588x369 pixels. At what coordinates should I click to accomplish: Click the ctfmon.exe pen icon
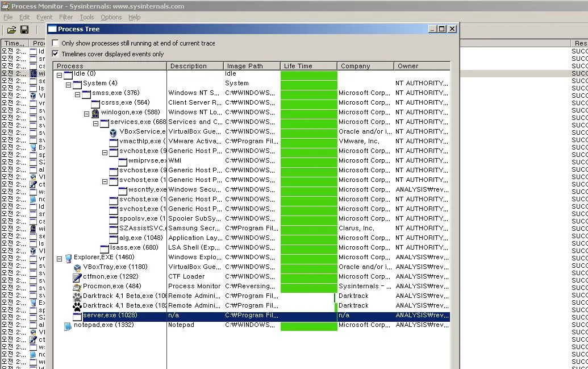(77, 277)
